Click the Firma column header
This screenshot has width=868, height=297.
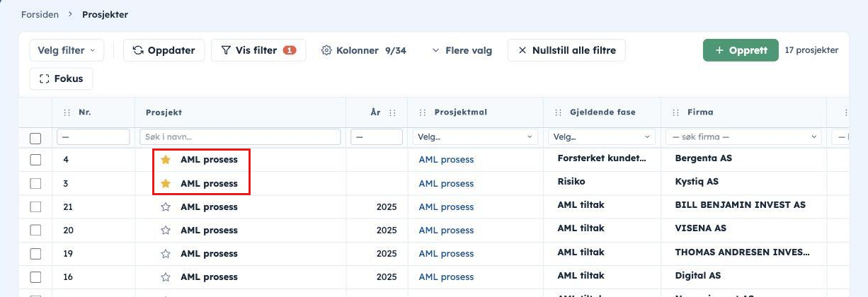pos(700,112)
